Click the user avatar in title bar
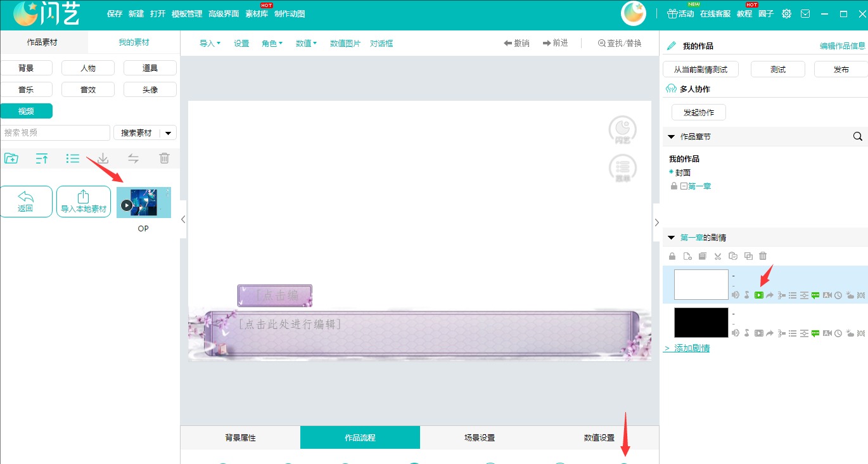The width and height of the screenshot is (868, 464). [633, 13]
